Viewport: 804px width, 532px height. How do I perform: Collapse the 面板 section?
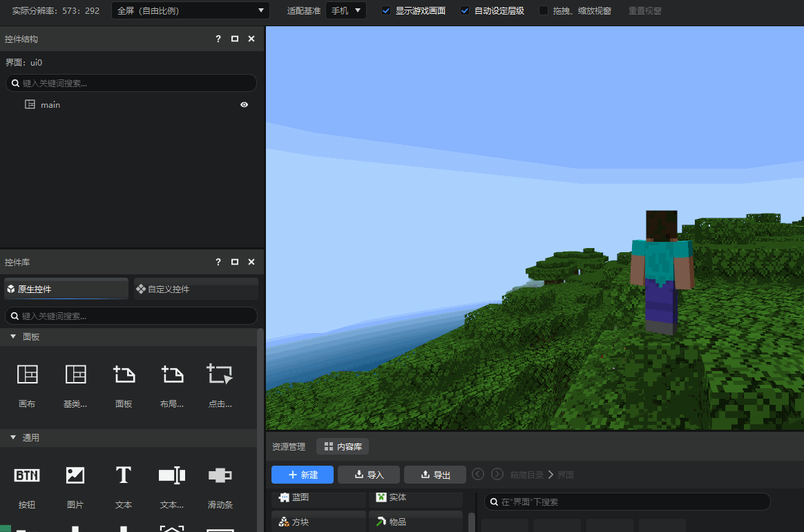pos(13,336)
